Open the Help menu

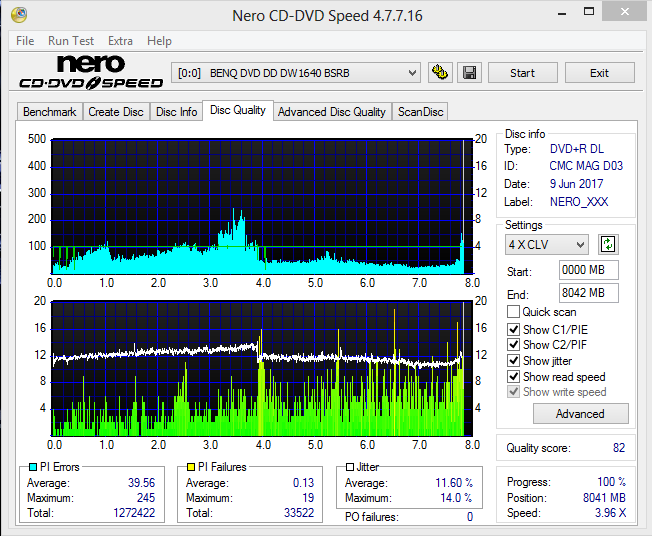tap(159, 41)
